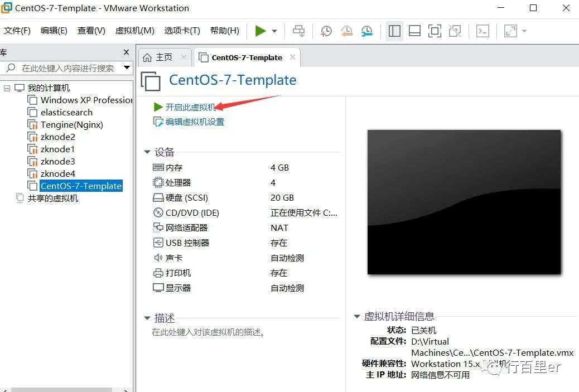The width and height of the screenshot is (579, 392).
Task: Open the USB 控制器 device entry
Action: 187,243
